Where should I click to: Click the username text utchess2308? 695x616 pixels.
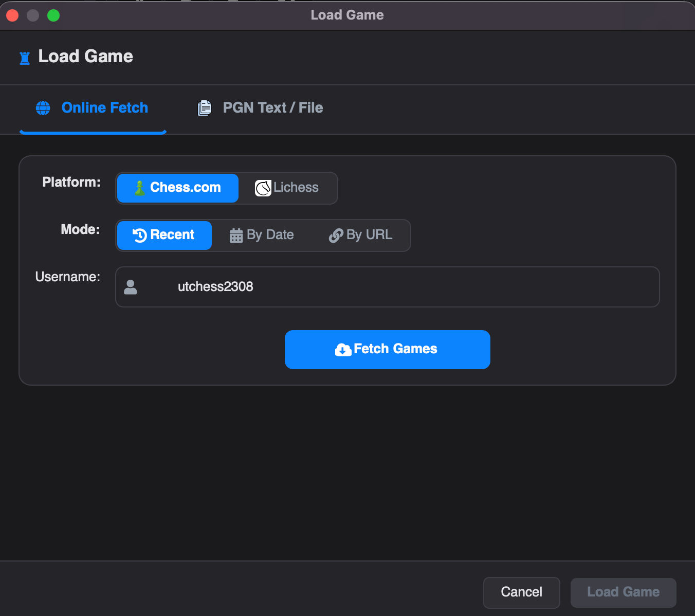(215, 287)
